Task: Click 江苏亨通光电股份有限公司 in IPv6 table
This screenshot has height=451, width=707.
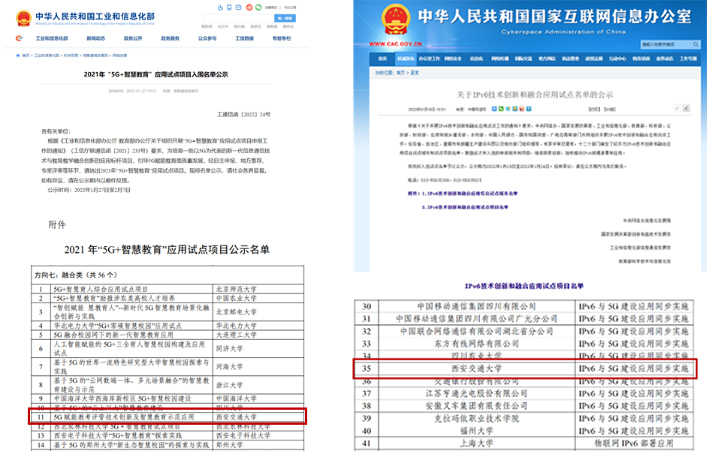Action: coord(477,394)
